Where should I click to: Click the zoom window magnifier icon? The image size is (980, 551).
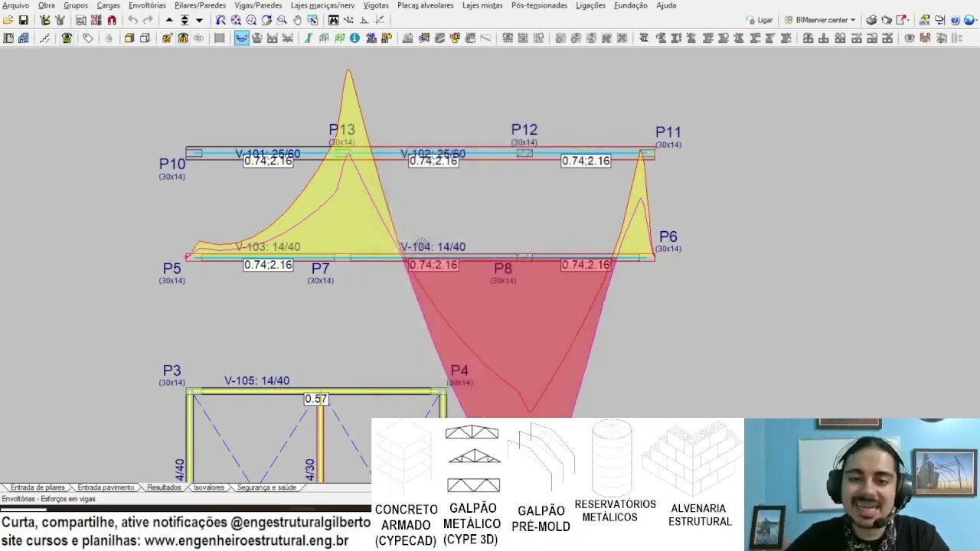click(x=282, y=20)
